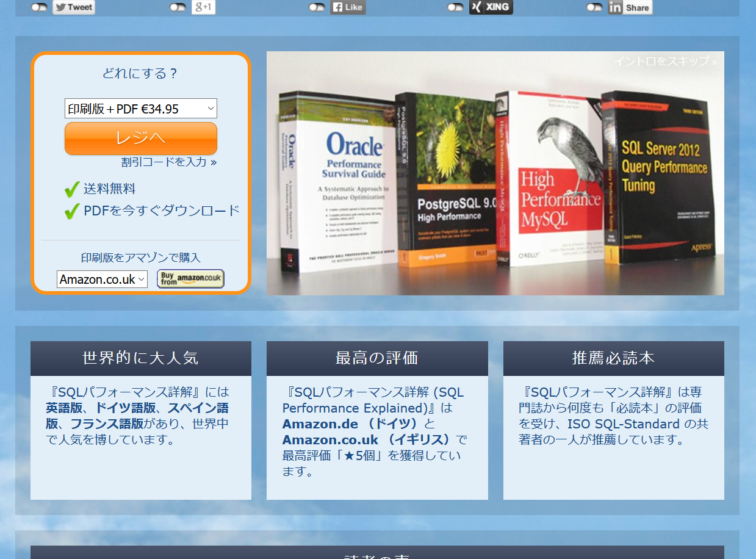Click the フランス語版 French edition link
Screen dimensions: 756x559
(107, 424)
